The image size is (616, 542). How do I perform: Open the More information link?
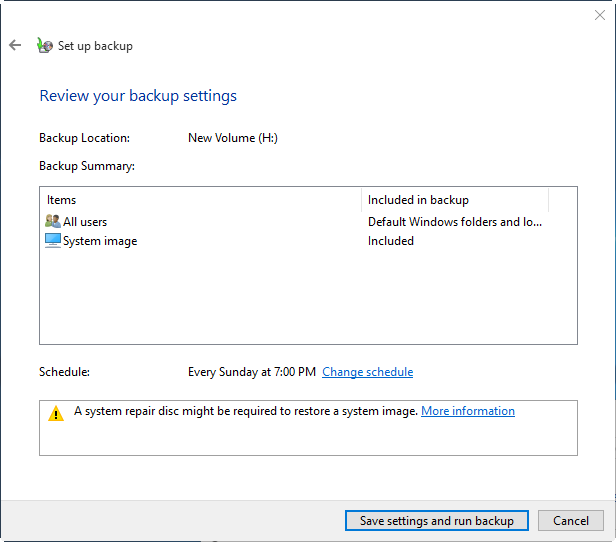tap(467, 411)
